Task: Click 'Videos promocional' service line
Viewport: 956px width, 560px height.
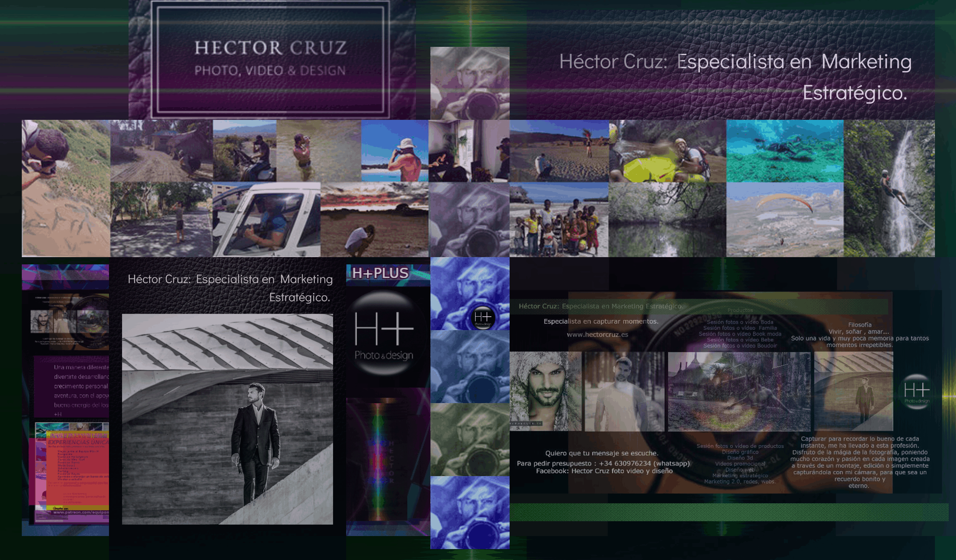Action: point(740,464)
